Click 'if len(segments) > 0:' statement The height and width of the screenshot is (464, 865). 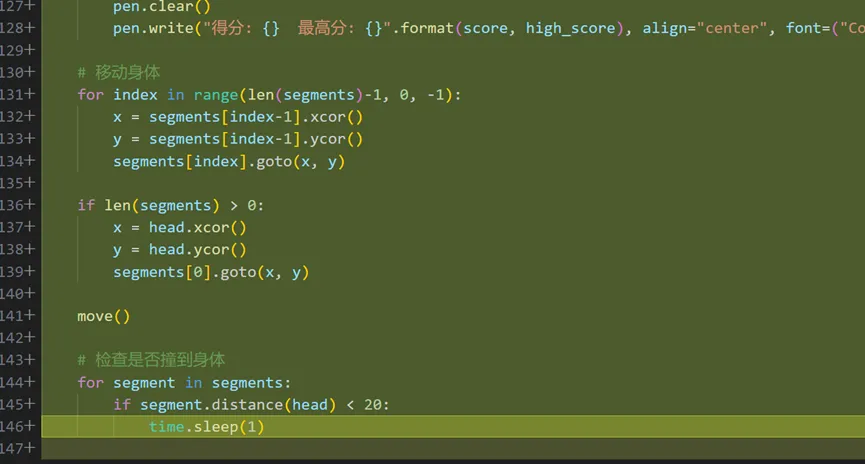point(170,206)
